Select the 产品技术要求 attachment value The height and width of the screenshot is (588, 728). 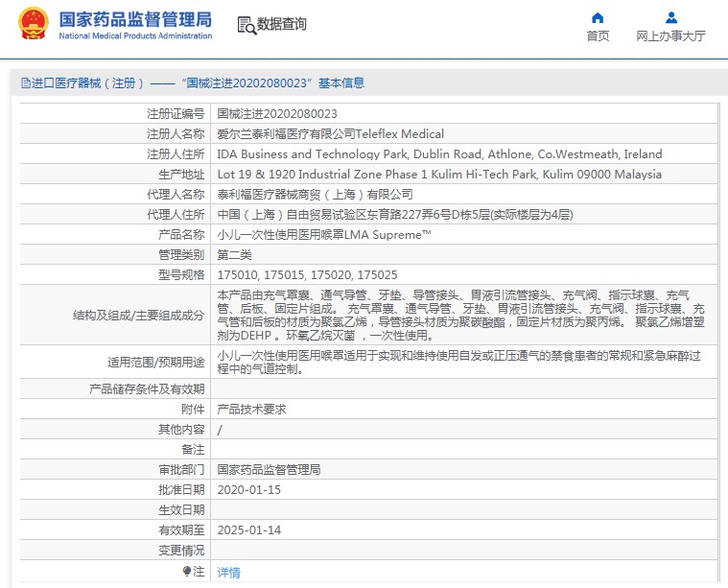[x=251, y=410]
